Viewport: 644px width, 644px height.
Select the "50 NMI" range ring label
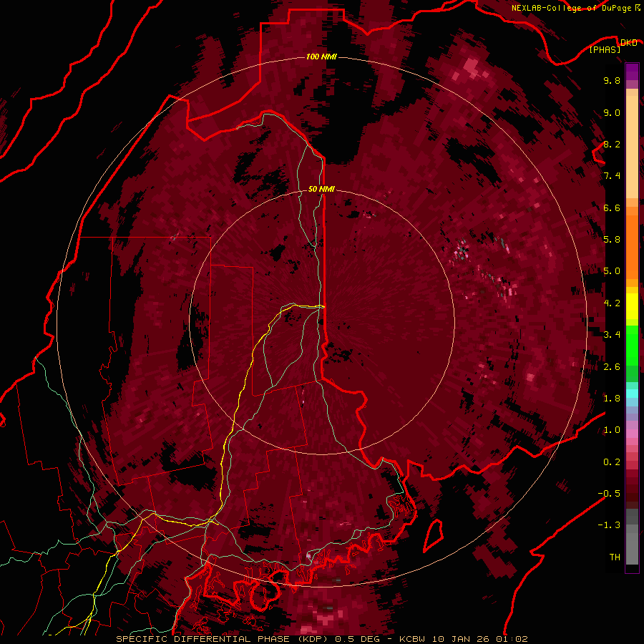pos(321,189)
